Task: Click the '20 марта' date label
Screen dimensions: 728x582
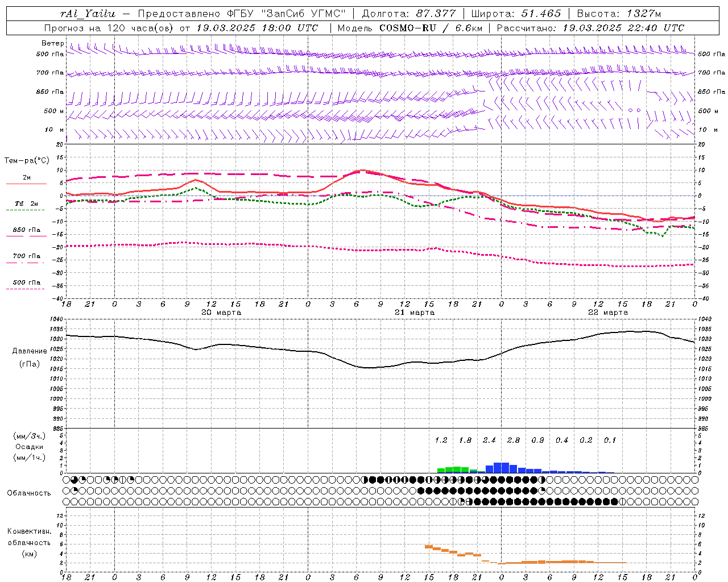Action: click(x=221, y=313)
